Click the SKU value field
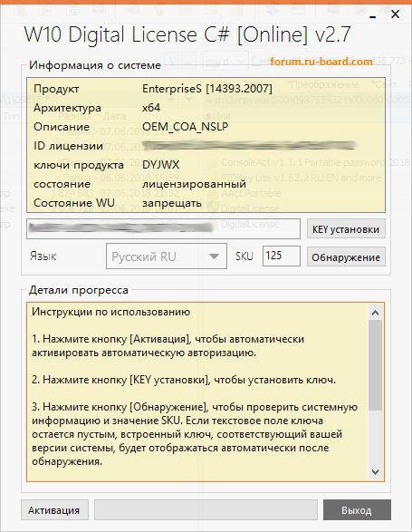This screenshot has width=412, height=532. 281,256
